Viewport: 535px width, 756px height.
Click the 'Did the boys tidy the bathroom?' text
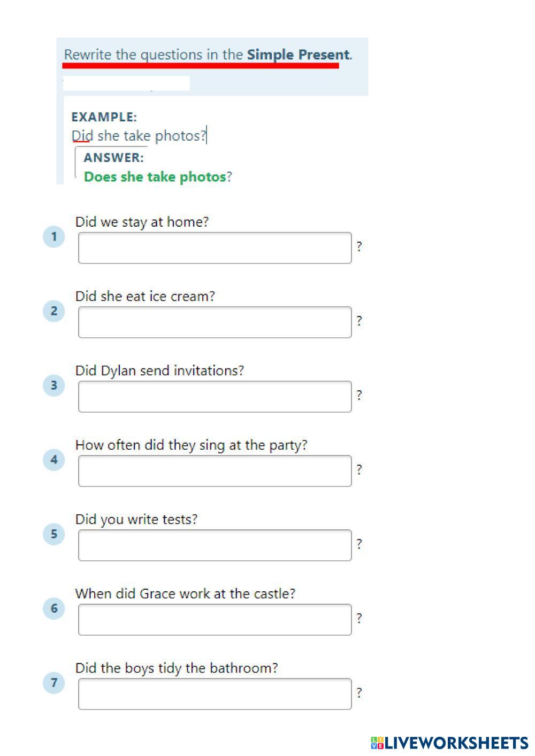click(x=177, y=668)
